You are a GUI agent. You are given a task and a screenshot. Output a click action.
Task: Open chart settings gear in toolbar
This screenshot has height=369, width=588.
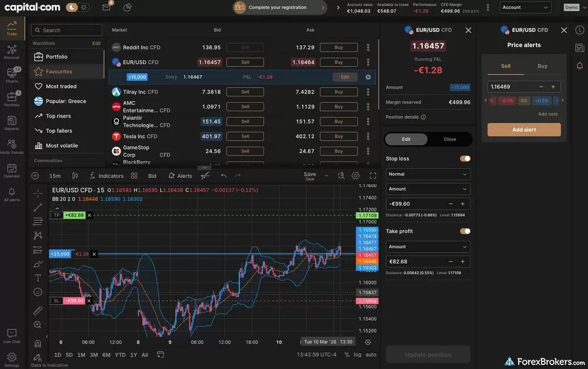coord(356,176)
